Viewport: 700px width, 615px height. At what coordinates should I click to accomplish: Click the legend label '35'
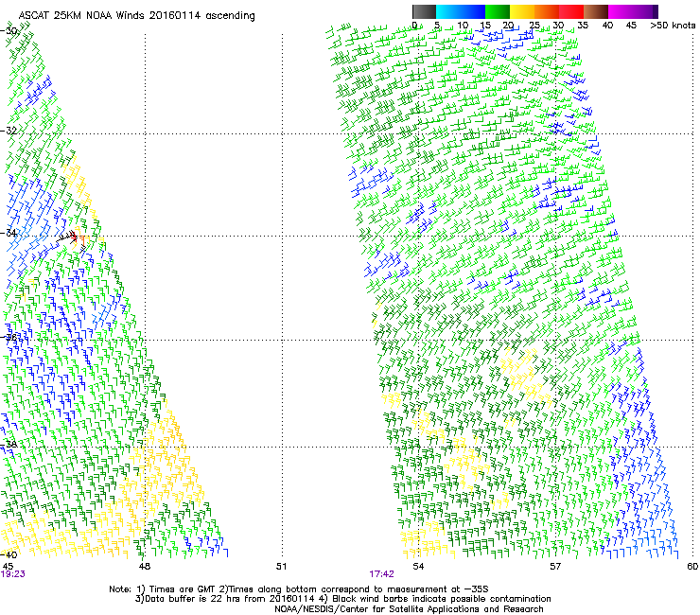pyautogui.click(x=583, y=26)
